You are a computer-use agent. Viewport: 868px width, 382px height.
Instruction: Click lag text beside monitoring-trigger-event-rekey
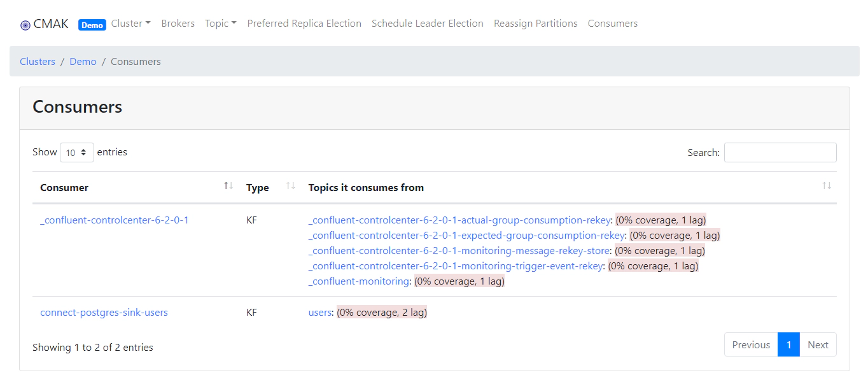pyautogui.click(x=653, y=266)
